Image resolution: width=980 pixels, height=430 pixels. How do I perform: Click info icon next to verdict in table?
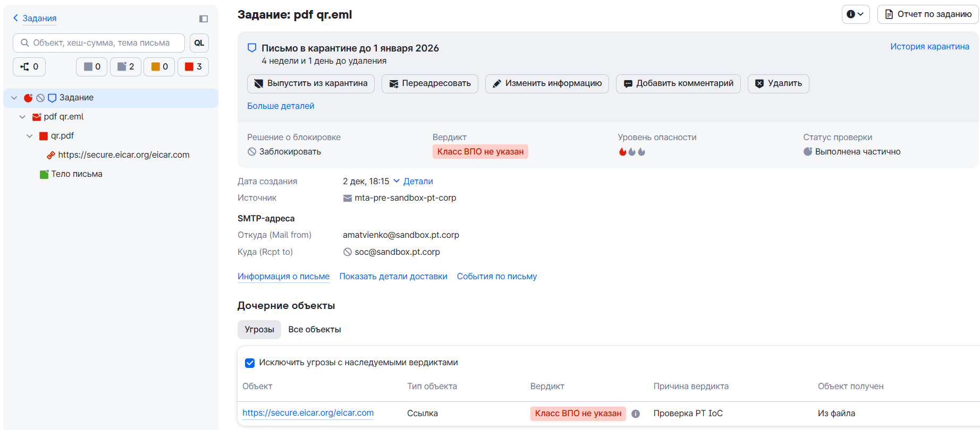(636, 414)
